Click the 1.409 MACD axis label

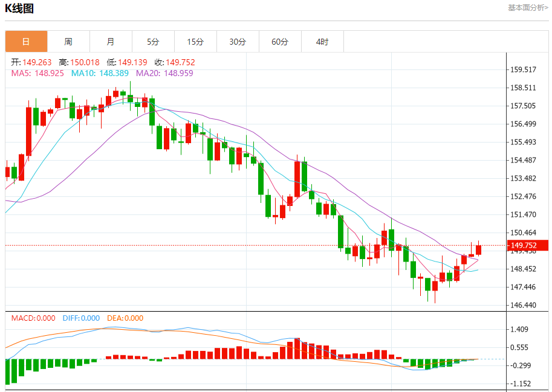(x=519, y=329)
